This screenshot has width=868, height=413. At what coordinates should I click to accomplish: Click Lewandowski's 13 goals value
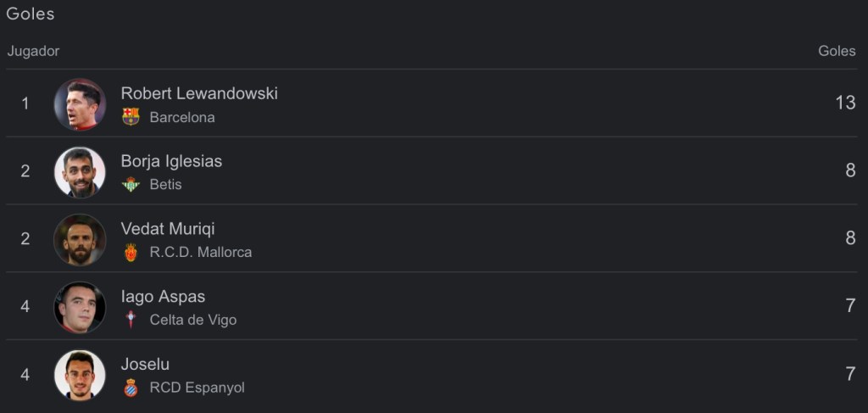(845, 103)
